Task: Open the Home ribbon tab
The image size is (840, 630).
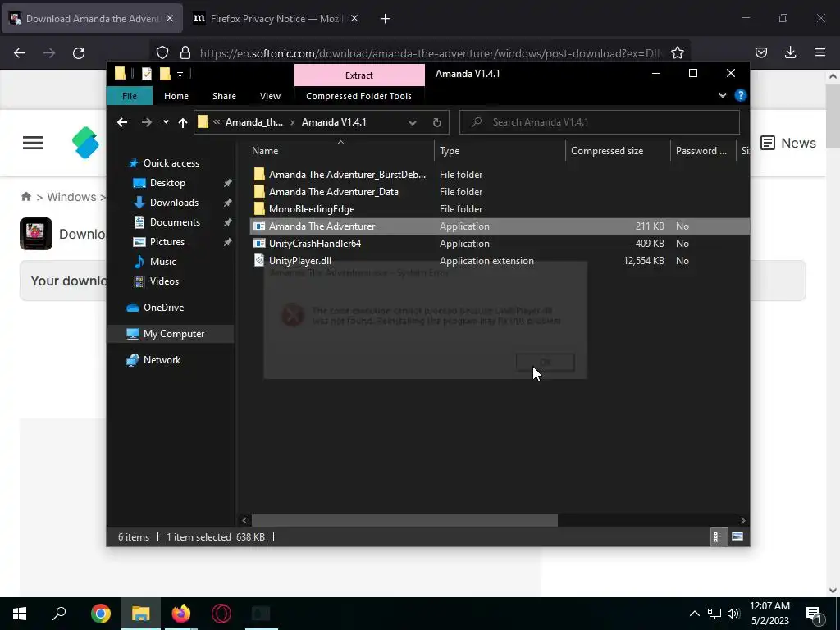Action: pyautogui.click(x=176, y=96)
